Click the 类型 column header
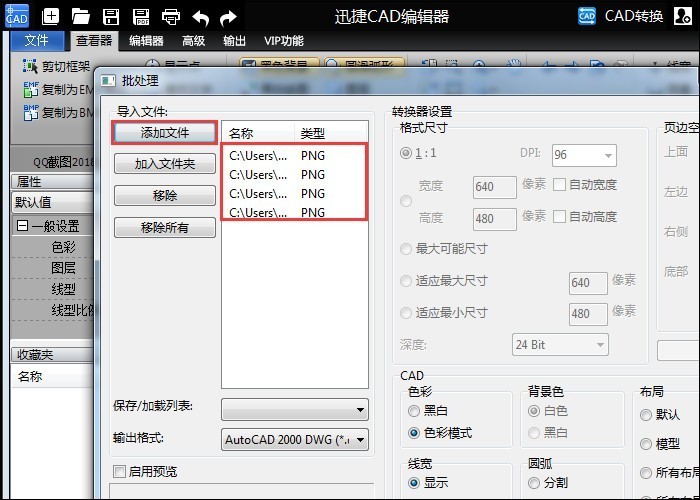The height and width of the screenshot is (500, 700). tap(330, 133)
